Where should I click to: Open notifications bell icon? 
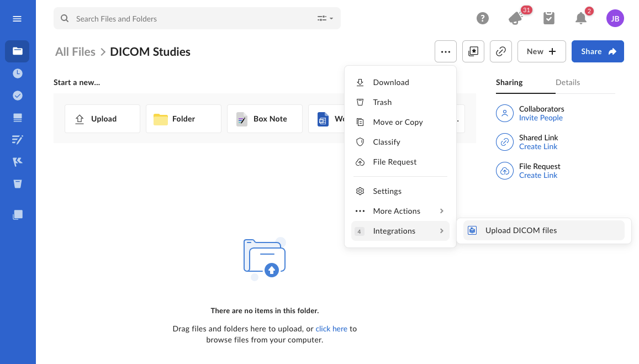pyautogui.click(x=581, y=18)
